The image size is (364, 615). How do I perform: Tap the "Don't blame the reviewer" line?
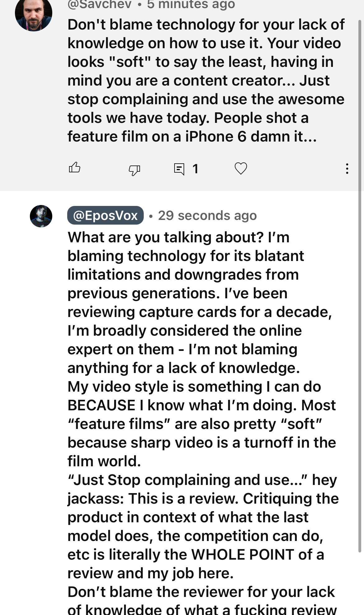[x=201, y=592]
